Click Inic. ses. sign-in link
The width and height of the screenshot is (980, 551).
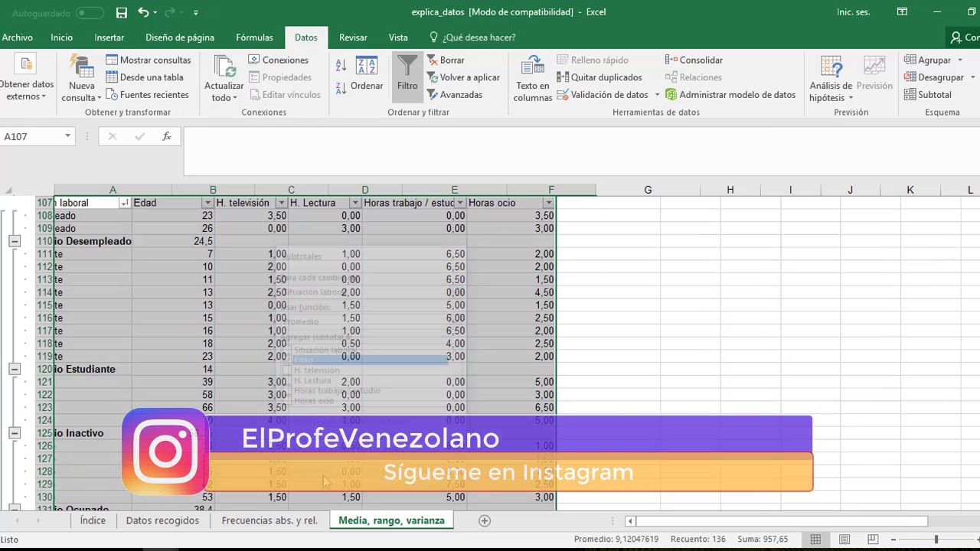tap(853, 12)
